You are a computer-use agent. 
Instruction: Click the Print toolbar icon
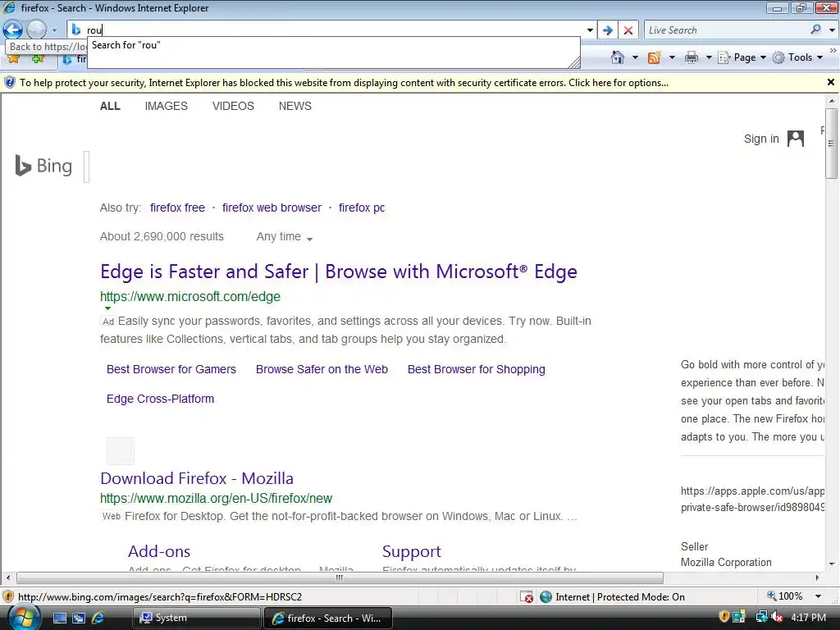click(692, 57)
